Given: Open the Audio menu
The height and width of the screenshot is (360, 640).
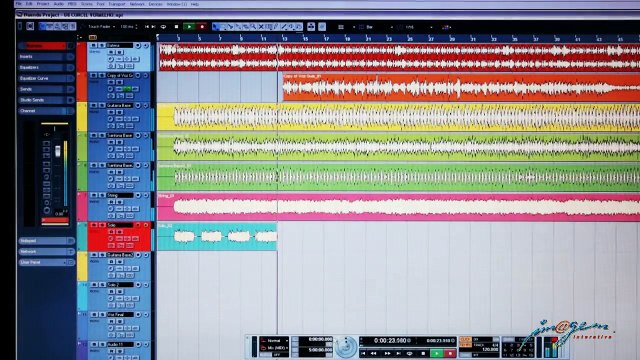Looking at the screenshot, I should pos(59,4).
